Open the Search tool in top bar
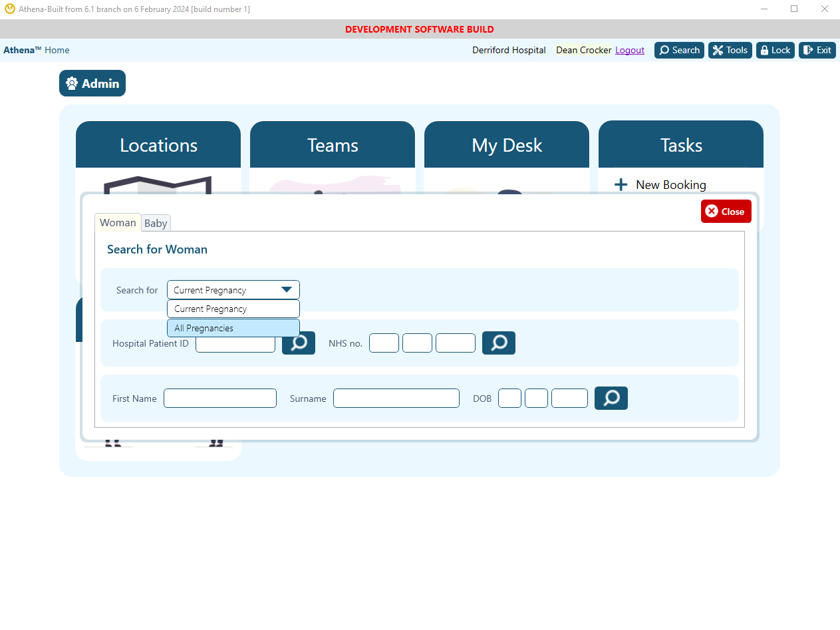Viewport: 840px width, 630px height. pyautogui.click(x=679, y=50)
